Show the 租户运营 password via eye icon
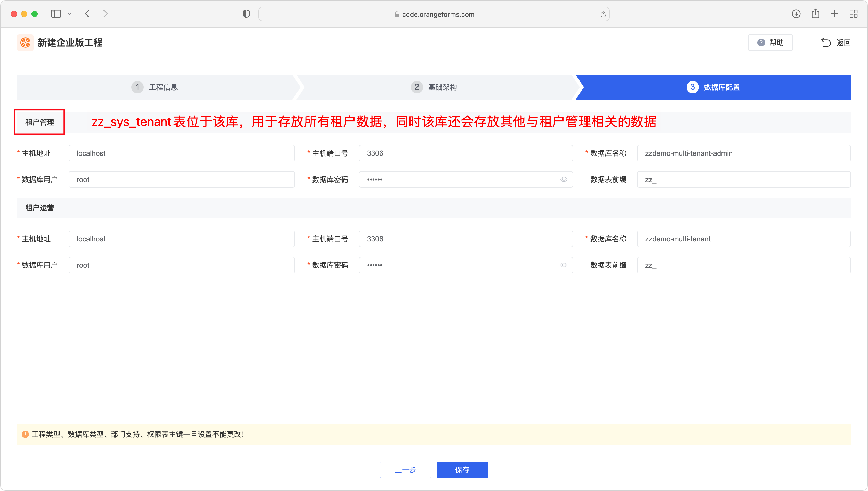This screenshot has width=868, height=491. [x=564, y=265]
